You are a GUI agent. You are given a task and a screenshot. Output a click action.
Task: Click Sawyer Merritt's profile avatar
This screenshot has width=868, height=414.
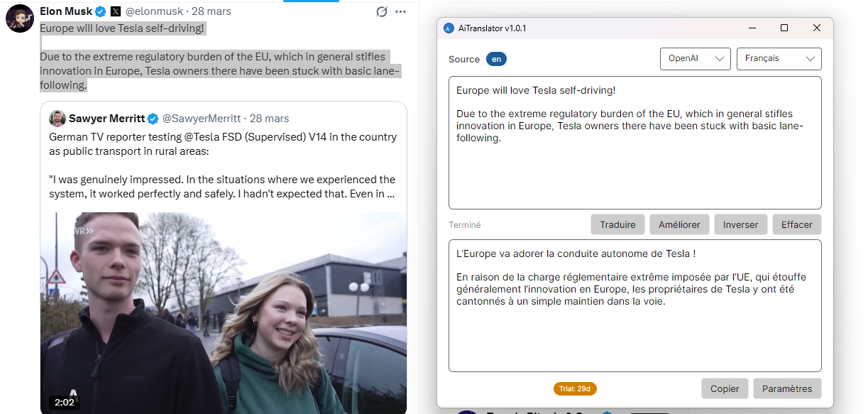(x=57, y=119)
